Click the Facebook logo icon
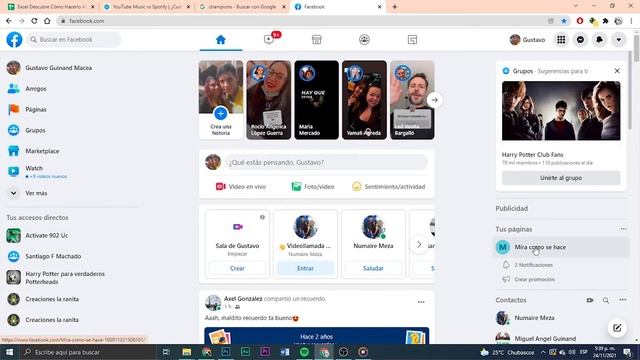The width and height of the screenshot is (640, 360). click(x=14, y=40)
